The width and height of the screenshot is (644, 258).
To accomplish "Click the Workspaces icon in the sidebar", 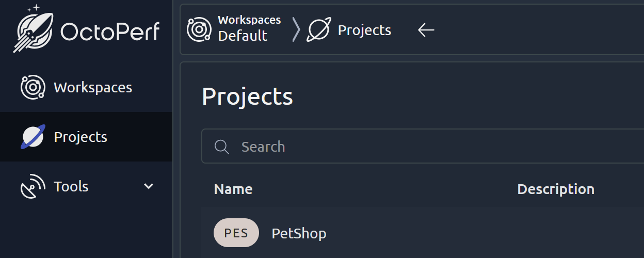I will (x=33, y=87).
